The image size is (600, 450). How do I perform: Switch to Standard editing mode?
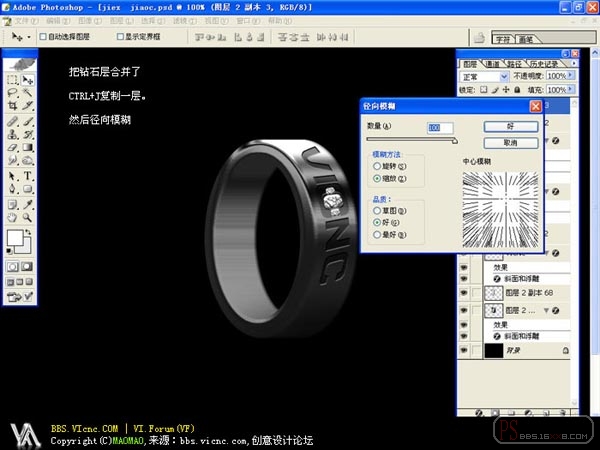tap(13, 266)
